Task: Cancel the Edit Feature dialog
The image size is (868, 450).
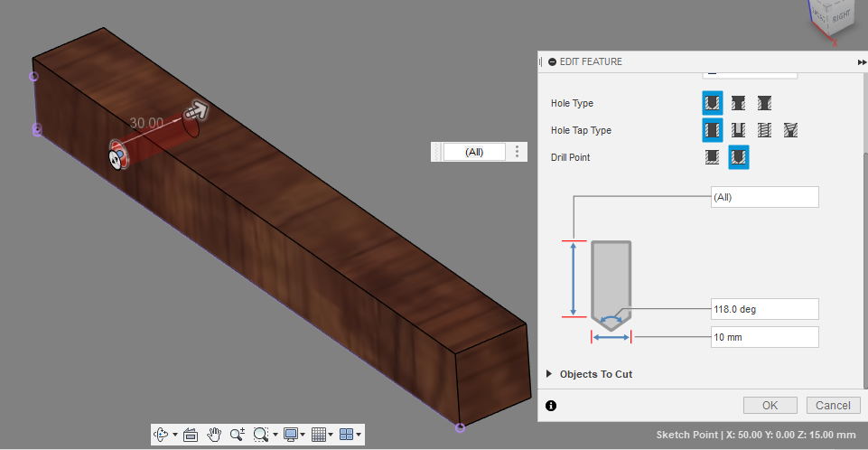Action: point(833,405)
